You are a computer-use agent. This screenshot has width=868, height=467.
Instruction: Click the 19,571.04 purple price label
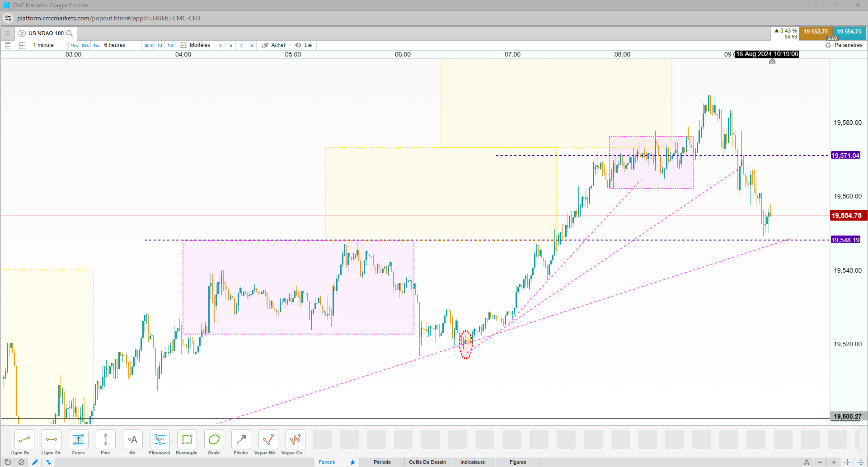coord(845,156)
